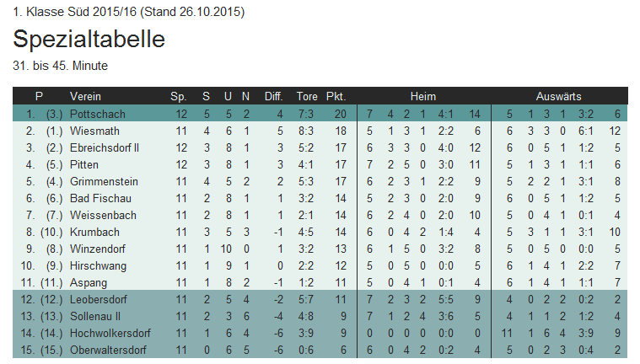The height and width of the screenshot is (364, 640).
Task: Select the Sollenau II entry
Action: (x=94, y=316)
